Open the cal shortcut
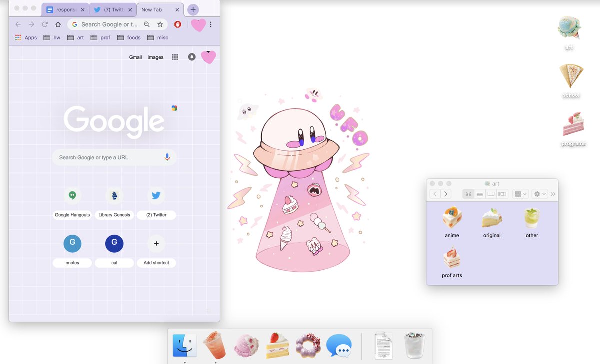 pos(114,250)
